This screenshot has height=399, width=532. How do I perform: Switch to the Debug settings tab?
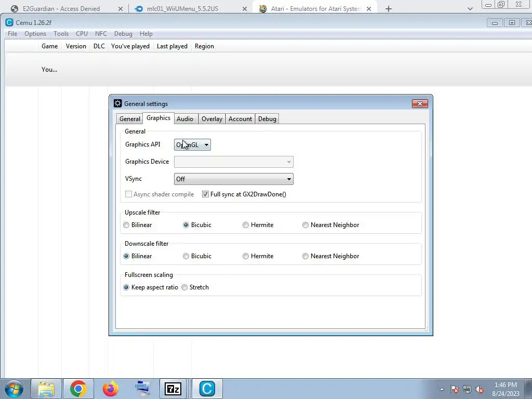click(267, 119)
